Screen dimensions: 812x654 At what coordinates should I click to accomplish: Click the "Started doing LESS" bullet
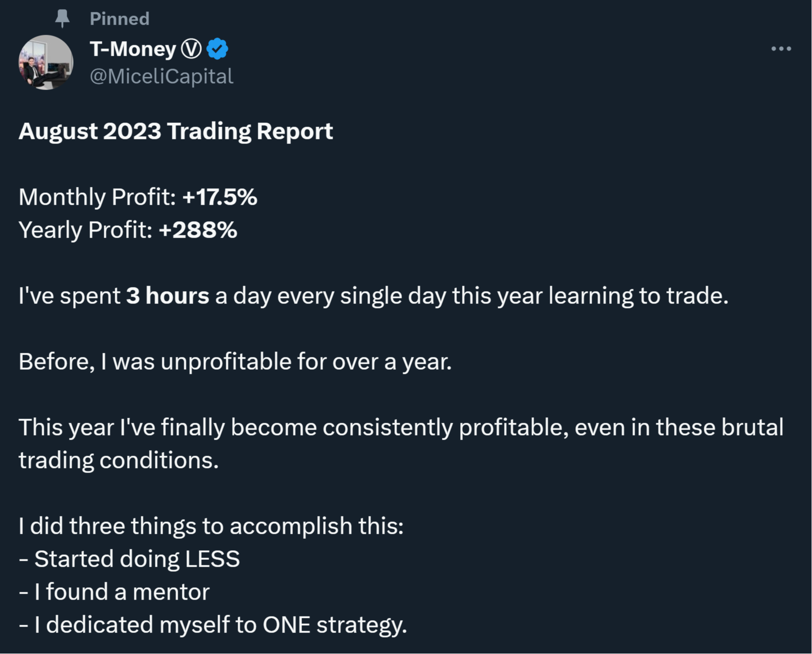[x=137, y=559]
